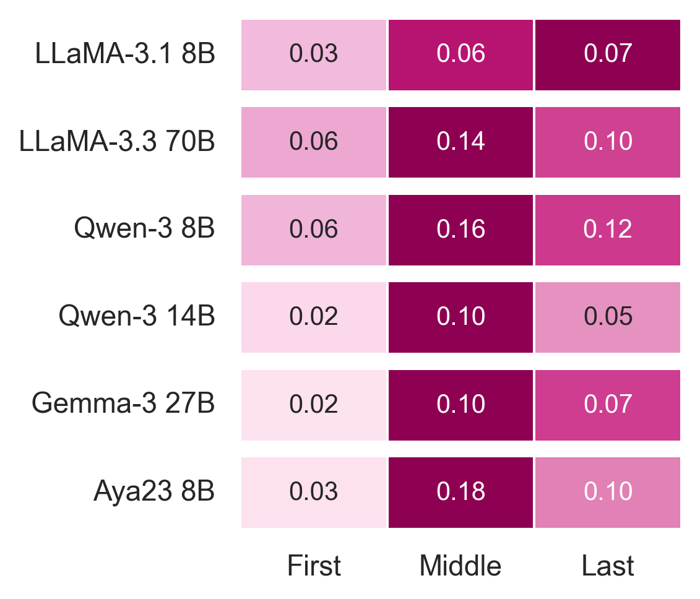Click the "LLaMA-3.3 70B" row label
Screen dimensions: 700x599
(x=118, y=142)
